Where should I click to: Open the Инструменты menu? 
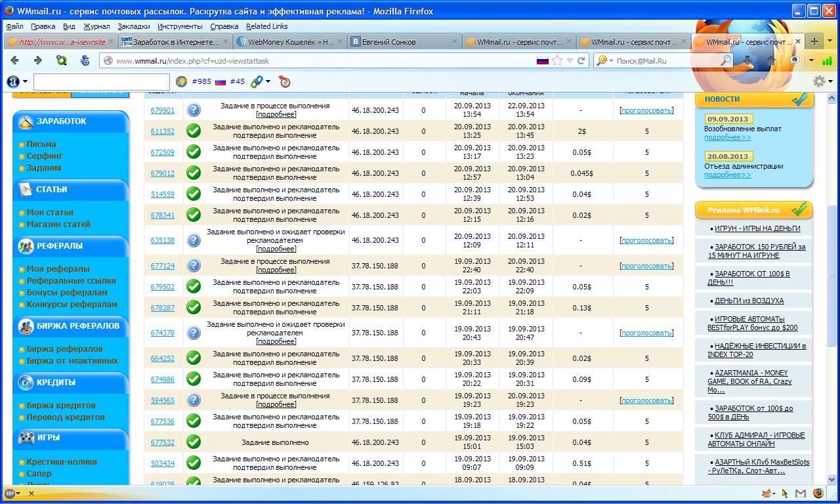pyautogui.click(x=180, y=26)
